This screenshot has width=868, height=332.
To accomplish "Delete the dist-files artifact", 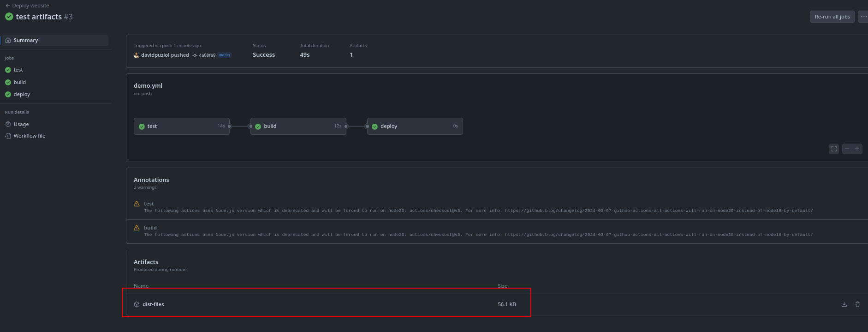I will click(x=857, y=304).
